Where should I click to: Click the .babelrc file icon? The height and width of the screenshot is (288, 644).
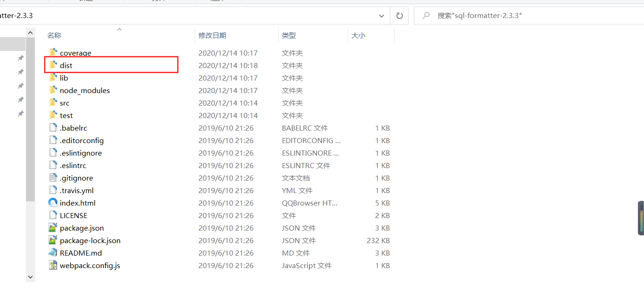click(53, 128)
